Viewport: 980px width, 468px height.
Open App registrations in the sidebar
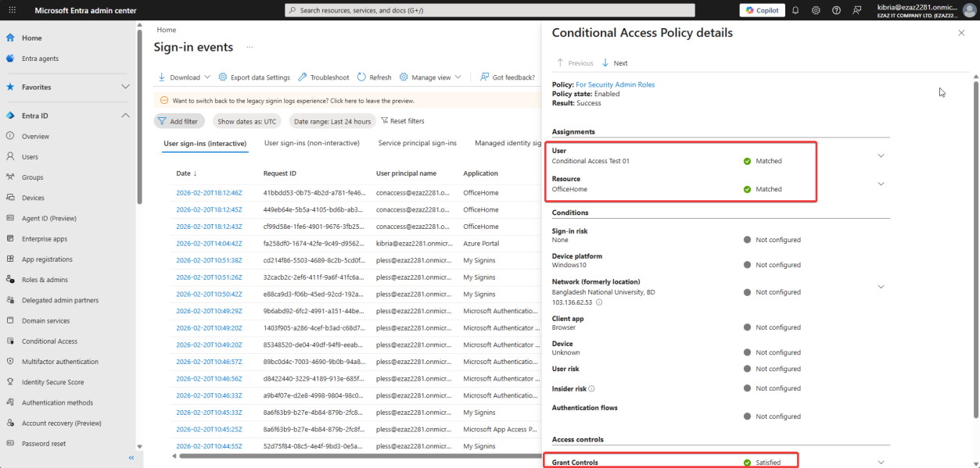click(47, 259)
